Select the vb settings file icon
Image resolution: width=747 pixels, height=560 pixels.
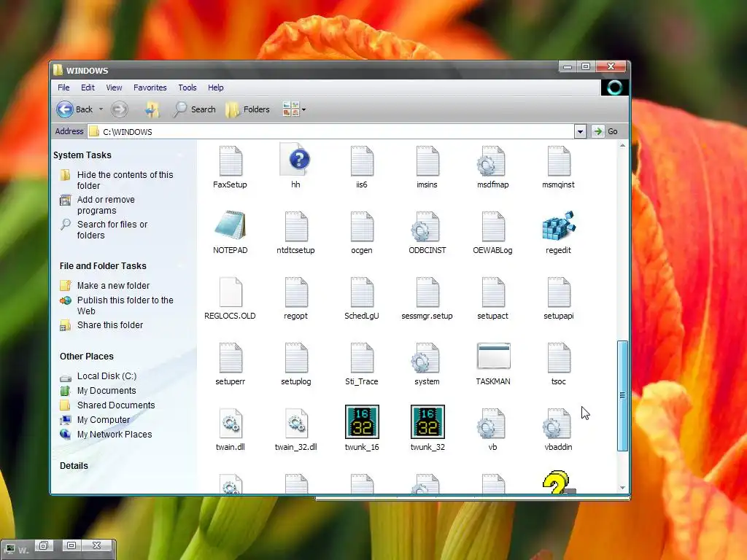point(492,424)
